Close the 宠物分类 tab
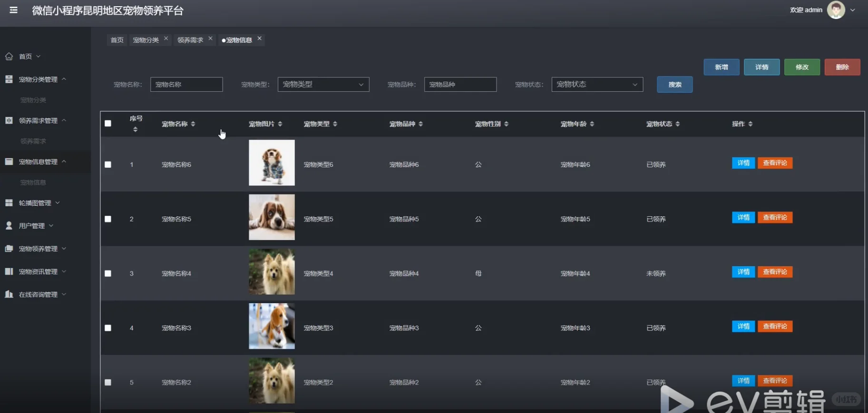This screenshot has height=413, width=868. (166, 38)
